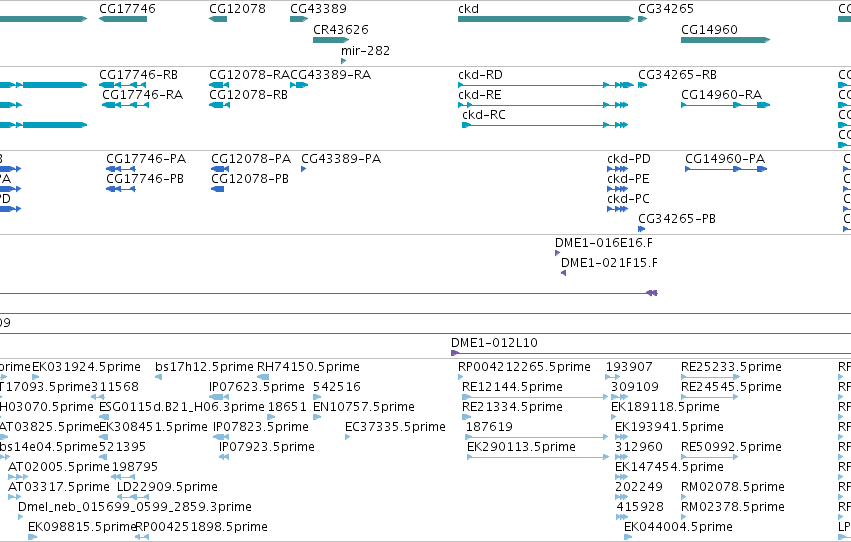851x542 pixels.
Task: Select transcript CG43389-RA
Action: tap(299, 85)
